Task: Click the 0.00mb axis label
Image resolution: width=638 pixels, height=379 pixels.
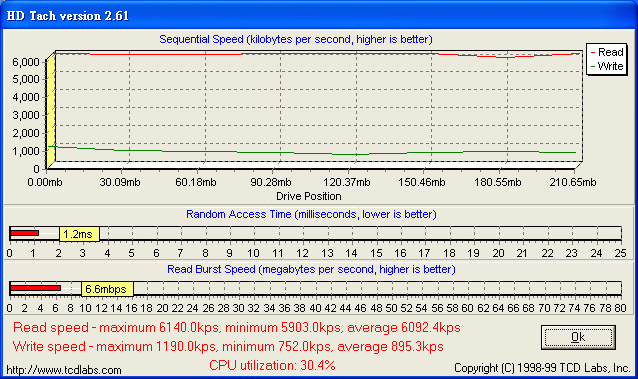Action: tap(45, 182)
